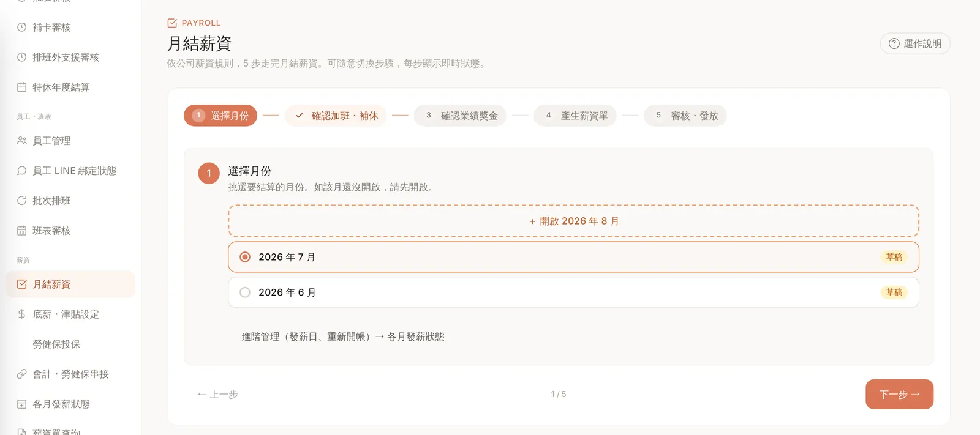The image size is (980, 435).
Task: Click the link icon beside 會計・勞健保串接
Action: (21, 374)
